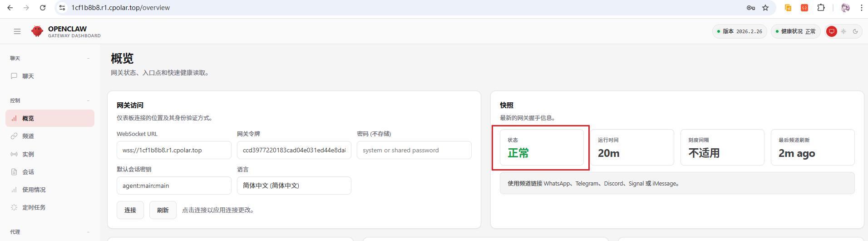The height and width of the screenshot is (241, 868).
Task: Collapse the 代理 sidebar section
Action: click(88, 232)
